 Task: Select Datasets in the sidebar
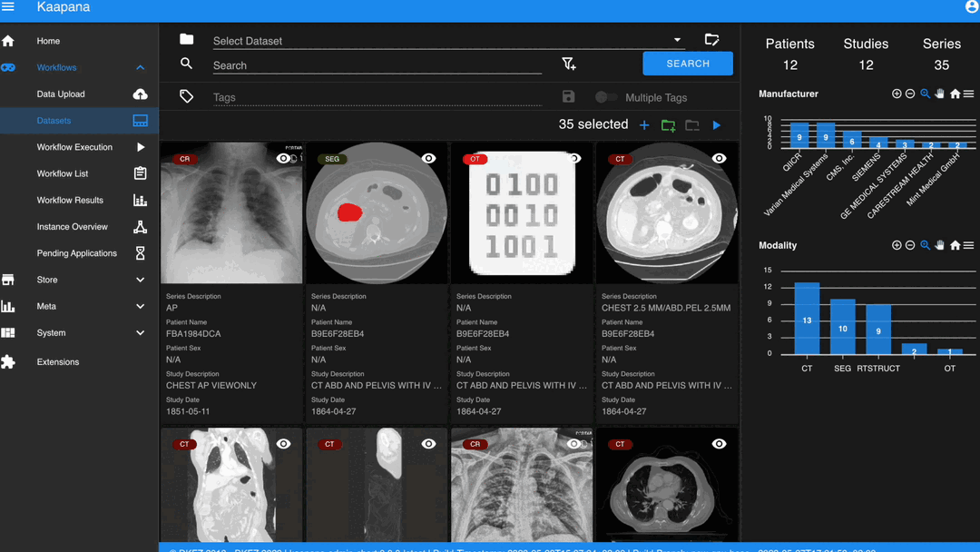pos(79,121)
